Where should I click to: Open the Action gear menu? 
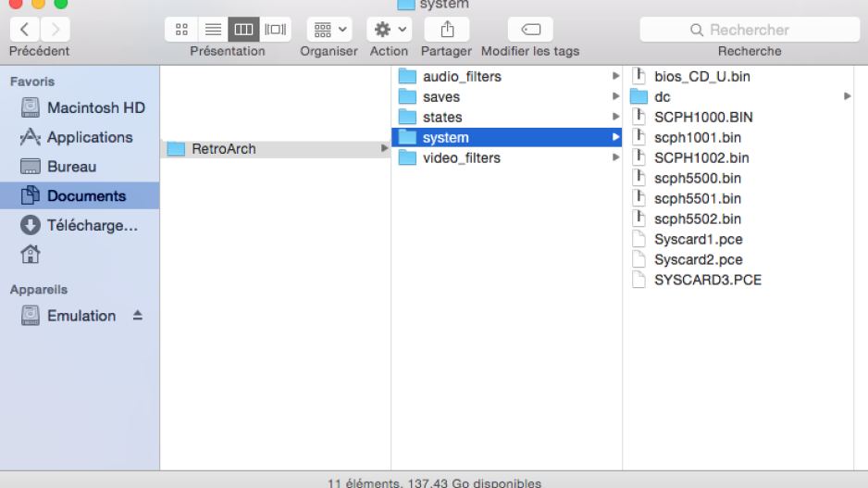click(x=390, y=30)
